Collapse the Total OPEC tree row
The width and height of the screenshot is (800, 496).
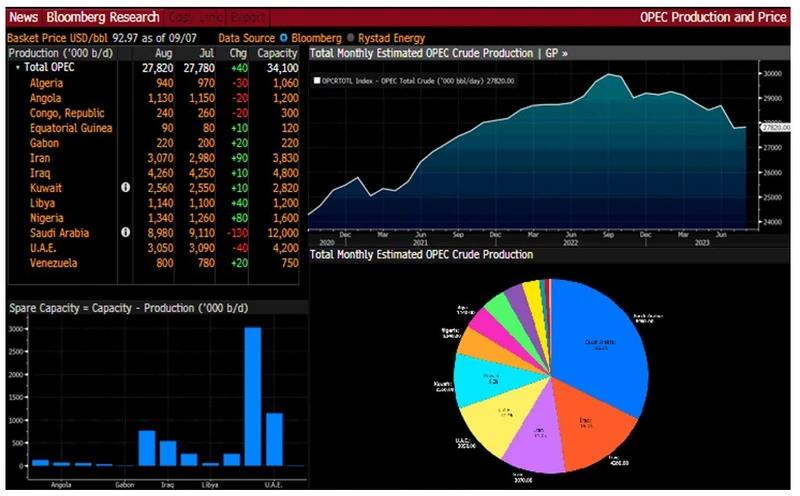click(18, 67)
